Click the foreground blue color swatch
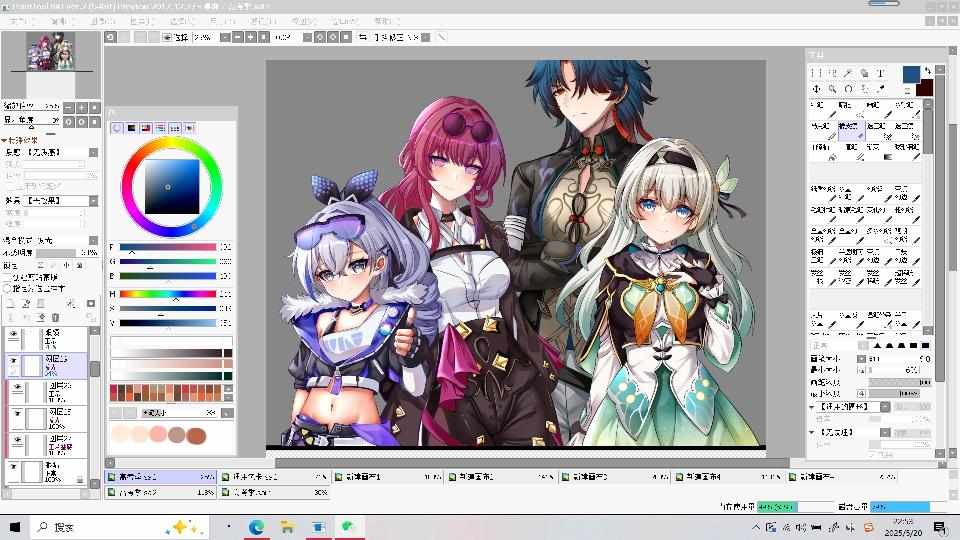 (911, 74)
